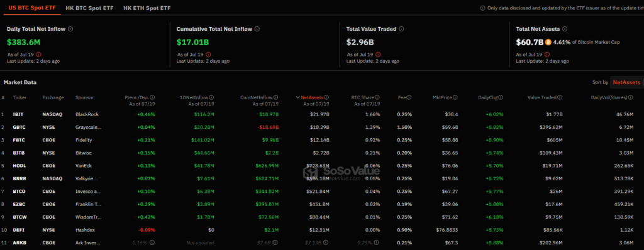This screenshot has height=250, width=644.
Task: Click red alert icon under Cumulative Total Net Inflow
Action: coord(208,54)
